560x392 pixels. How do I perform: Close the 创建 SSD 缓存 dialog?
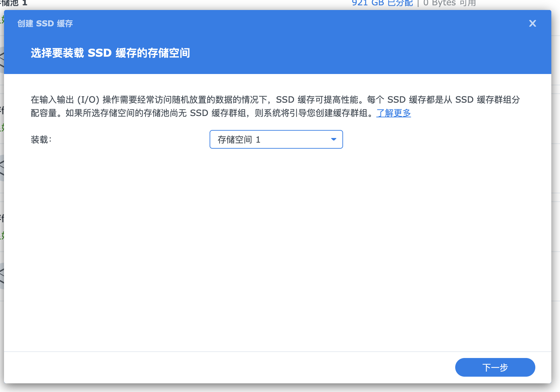(x=532, y=23)
